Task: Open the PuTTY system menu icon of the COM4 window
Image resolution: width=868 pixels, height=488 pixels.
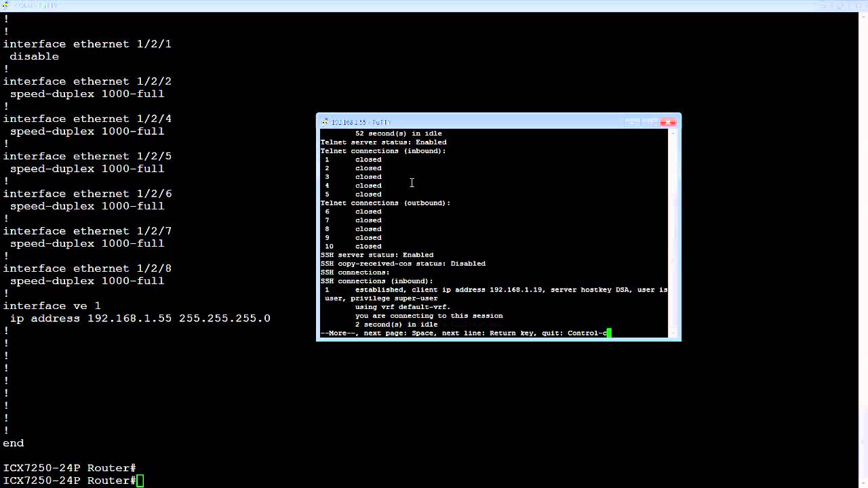Action: pyautogui.click(x=5, y=5)
